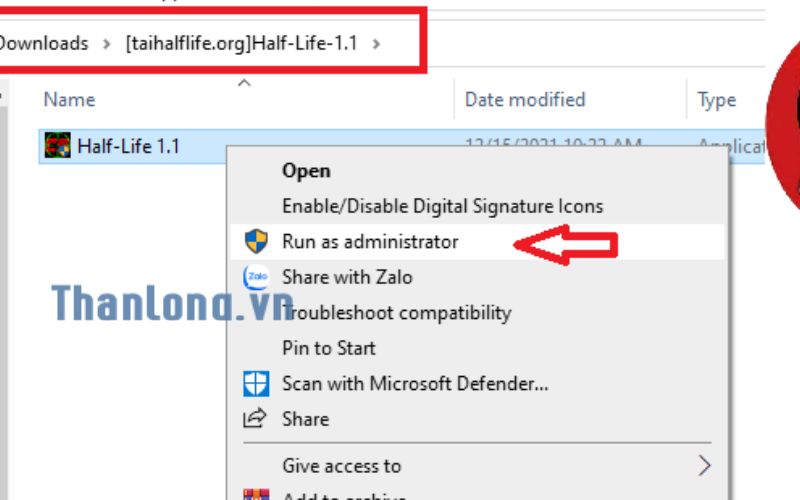This screenshot has height=500, width=800.
Task: Click the [taihalflife.org]Half-Life-1.1 breadcrumb
Action: [x=241, y=43]
